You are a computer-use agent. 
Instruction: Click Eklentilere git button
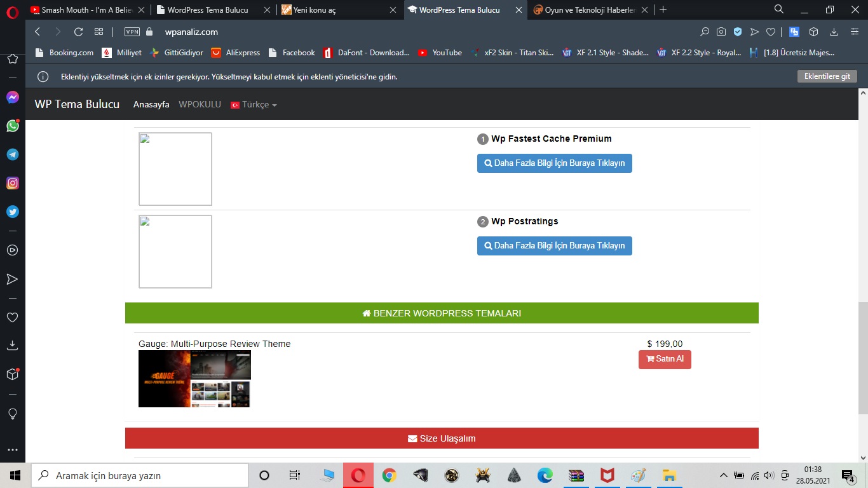coord(827,76)
